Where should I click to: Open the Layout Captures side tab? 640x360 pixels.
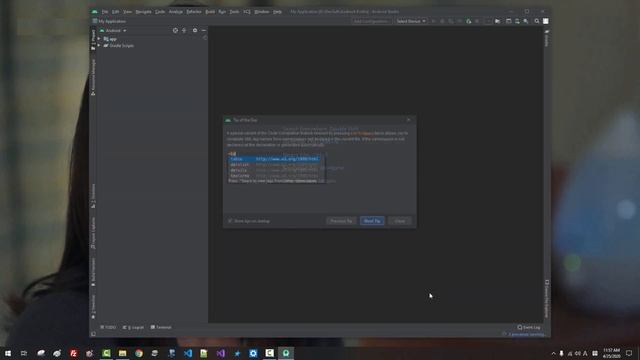pos(93,233)
